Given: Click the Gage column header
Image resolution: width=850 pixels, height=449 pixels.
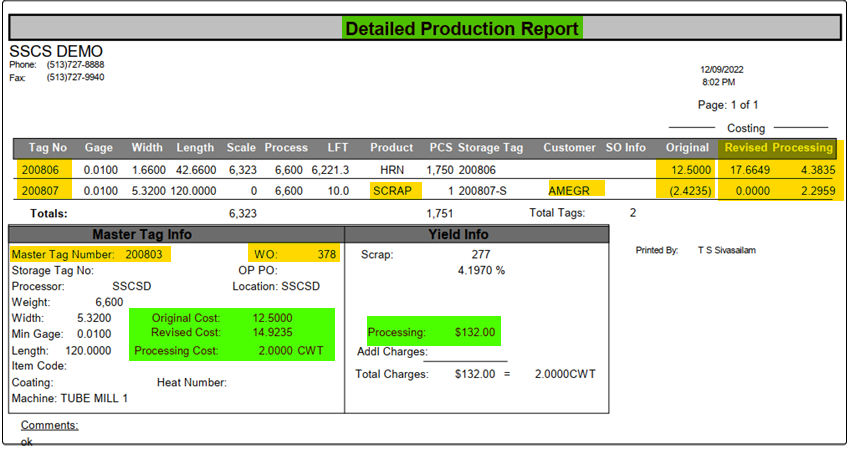Looking at the screenshot, I should pos(99,147).
